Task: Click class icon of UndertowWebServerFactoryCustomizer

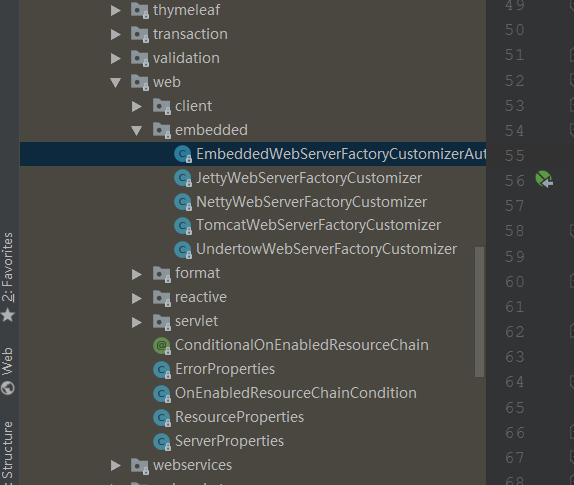Action: tap(183, 250)
